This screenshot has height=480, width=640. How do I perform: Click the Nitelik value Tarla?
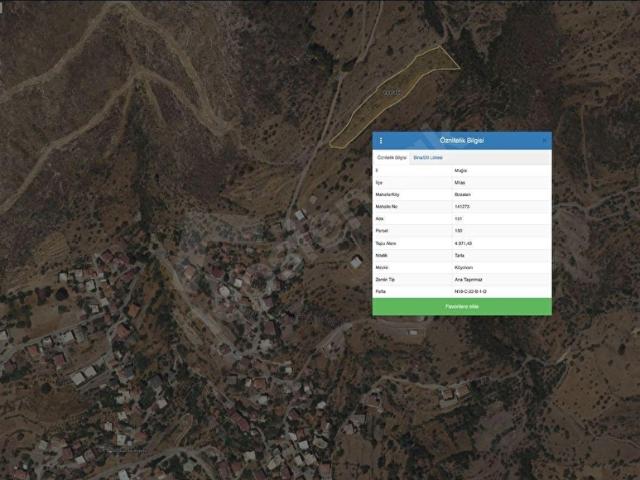pos(459,256)
